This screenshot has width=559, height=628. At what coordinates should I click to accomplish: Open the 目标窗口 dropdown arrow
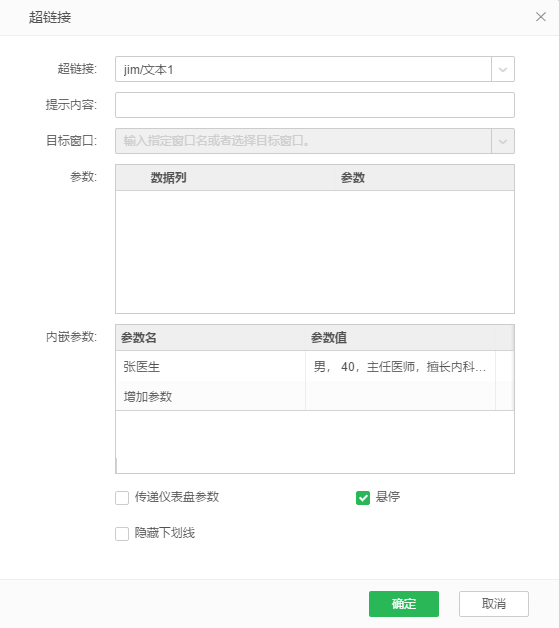coord(503,141)
